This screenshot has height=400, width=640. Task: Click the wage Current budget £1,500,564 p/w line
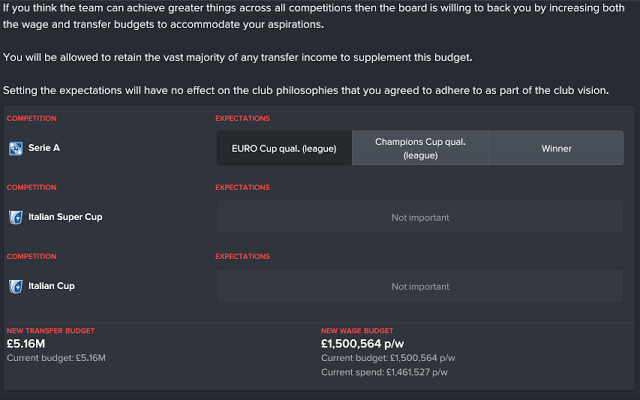click(x=388, y=358)
